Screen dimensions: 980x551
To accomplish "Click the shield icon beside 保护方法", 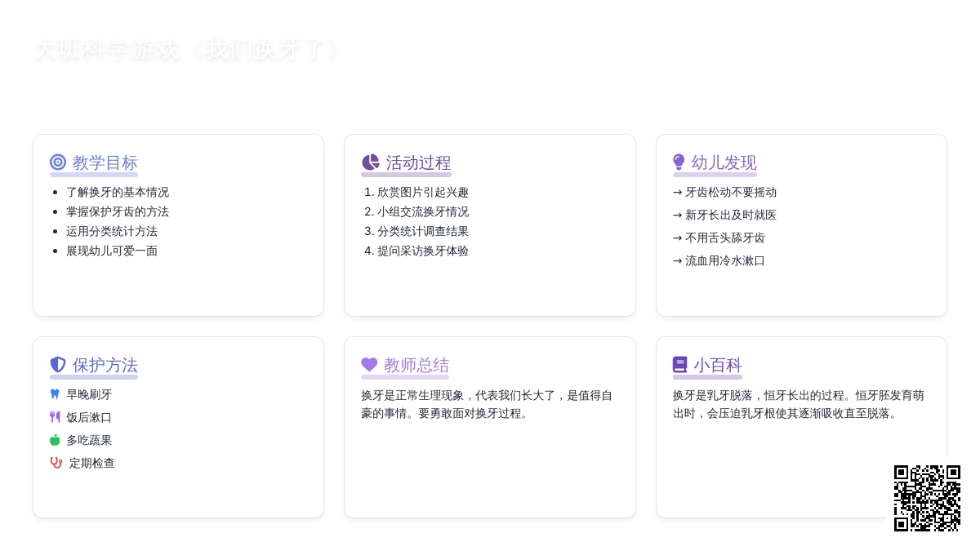I will pyautogui.click(x=58, y=365).
